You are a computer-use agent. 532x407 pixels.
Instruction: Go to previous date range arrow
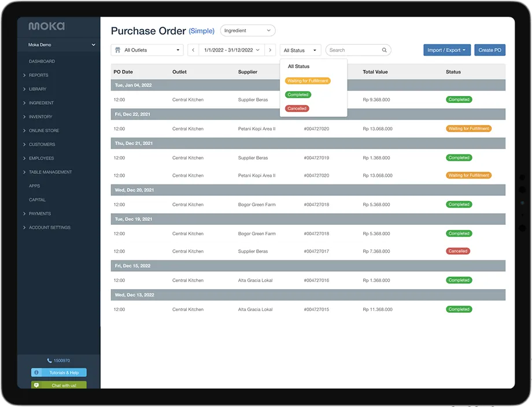pyautogui.click(x=193, y=50)
